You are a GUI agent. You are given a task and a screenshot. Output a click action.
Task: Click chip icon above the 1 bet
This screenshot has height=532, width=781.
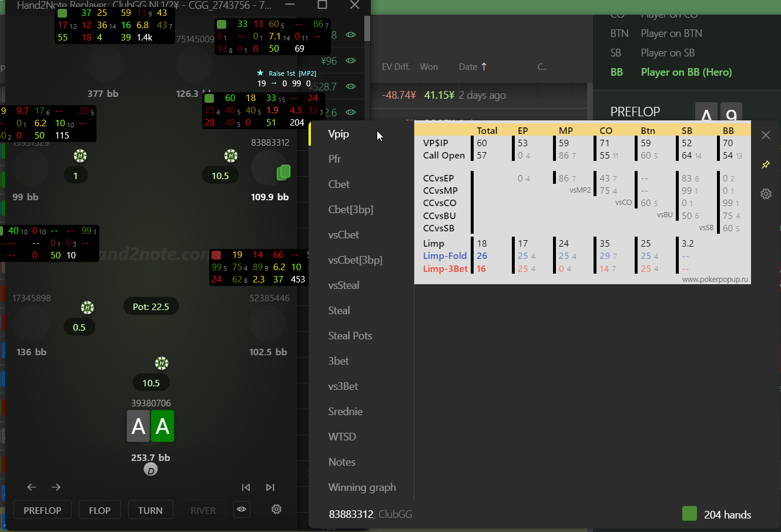[80, 156]
